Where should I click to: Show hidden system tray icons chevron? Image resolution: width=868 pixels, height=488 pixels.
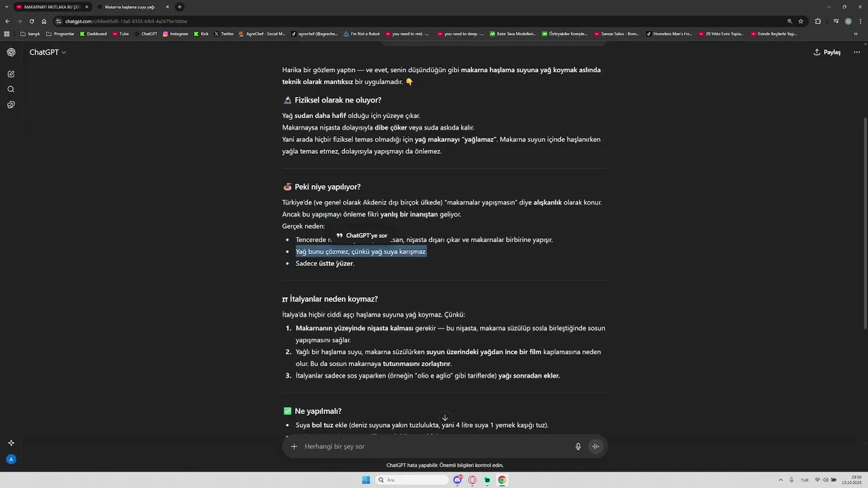[780, 480]
